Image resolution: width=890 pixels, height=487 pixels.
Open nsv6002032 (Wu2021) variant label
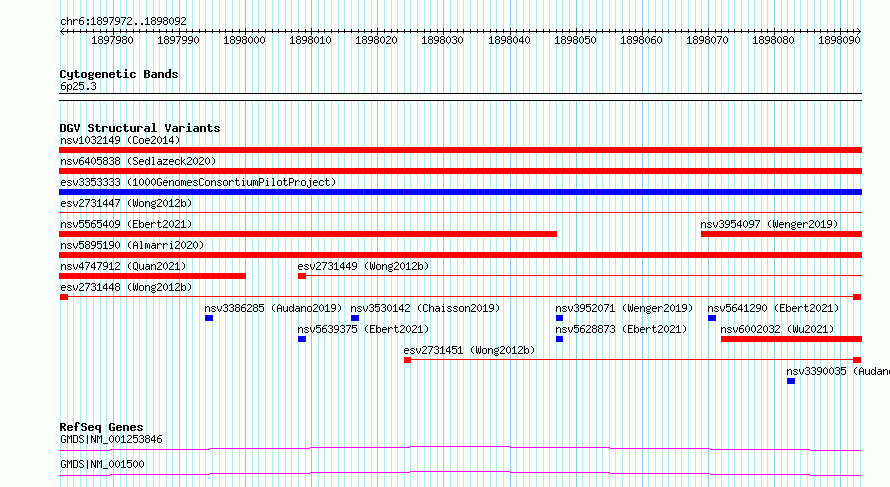click(x=777, y=329)
